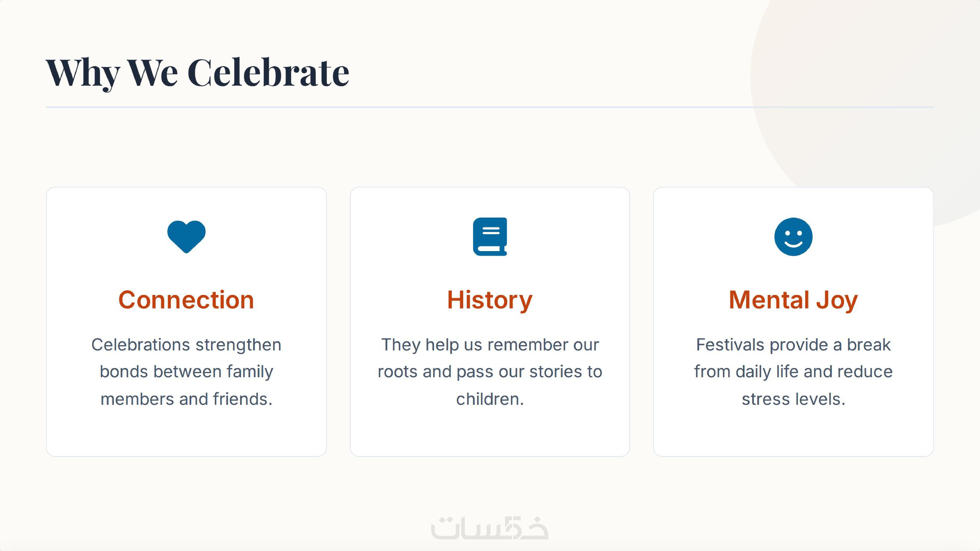Screen dimensions: 980x551
Task: Click the heart icon above Connection
Action: pos(186,236)
